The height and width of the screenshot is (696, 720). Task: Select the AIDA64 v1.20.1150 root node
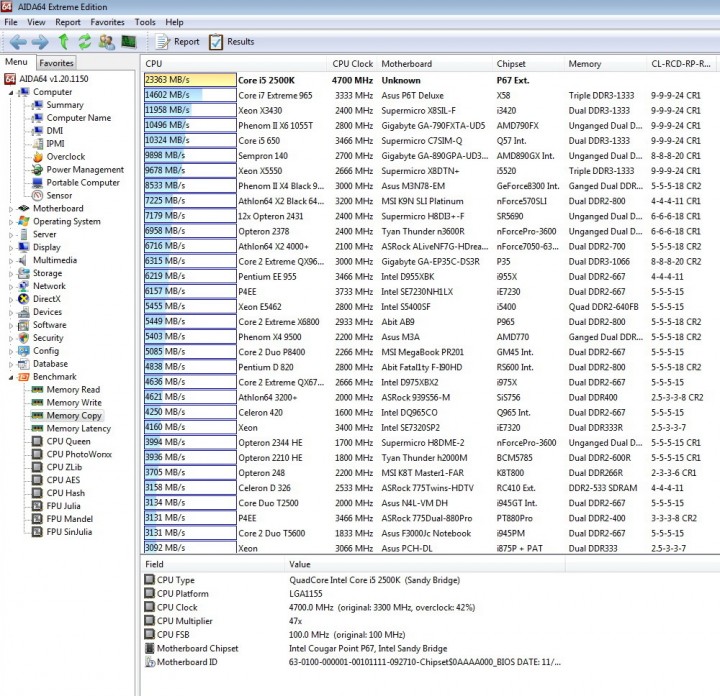(54, 79)
